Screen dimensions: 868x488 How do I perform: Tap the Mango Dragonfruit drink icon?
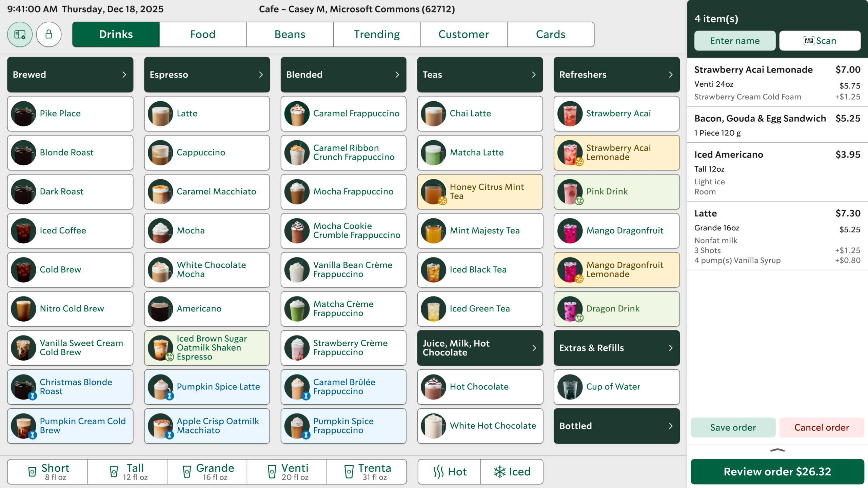(570, 231)
